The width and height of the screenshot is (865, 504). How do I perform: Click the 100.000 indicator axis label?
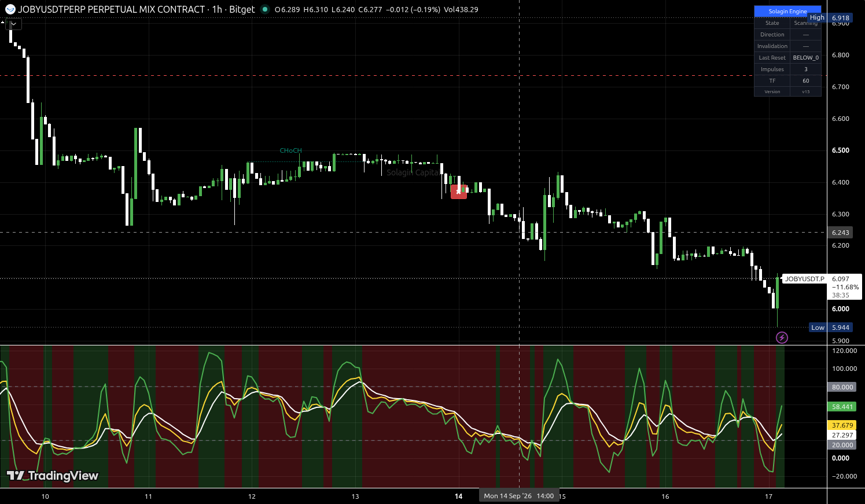[x=844, y=369]
